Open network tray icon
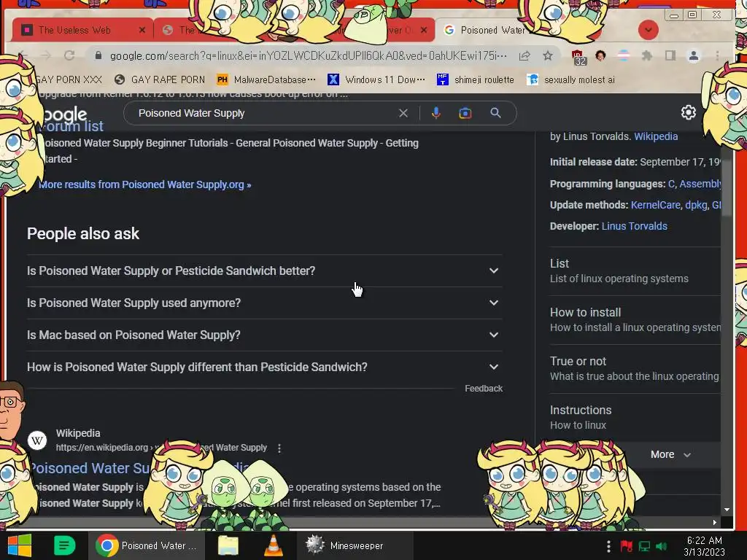This screenshot has width=747, height=560. [x=644, y=546]
